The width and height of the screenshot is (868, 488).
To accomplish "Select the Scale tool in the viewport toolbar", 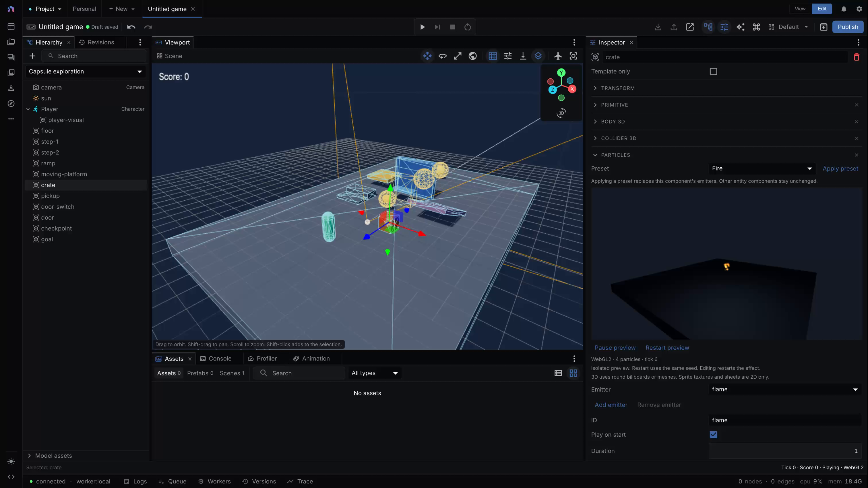I will (458, 56).
